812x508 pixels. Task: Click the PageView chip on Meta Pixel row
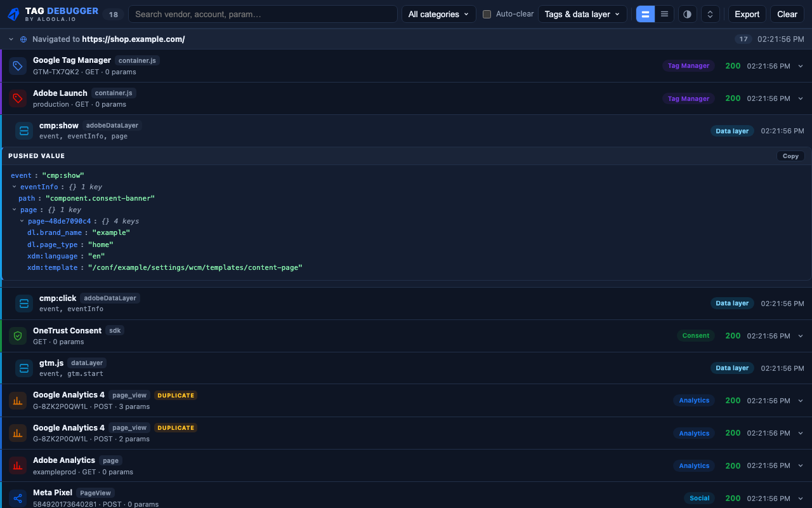point(96,493)
